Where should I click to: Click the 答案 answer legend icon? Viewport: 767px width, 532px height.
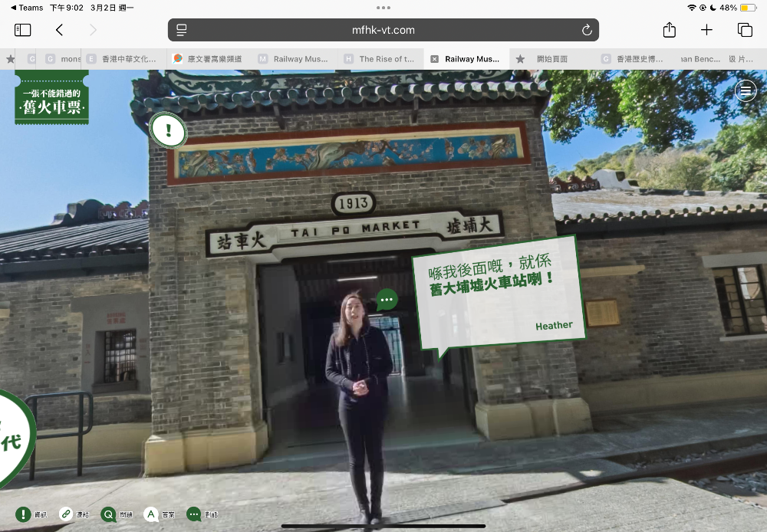(151, 514)
